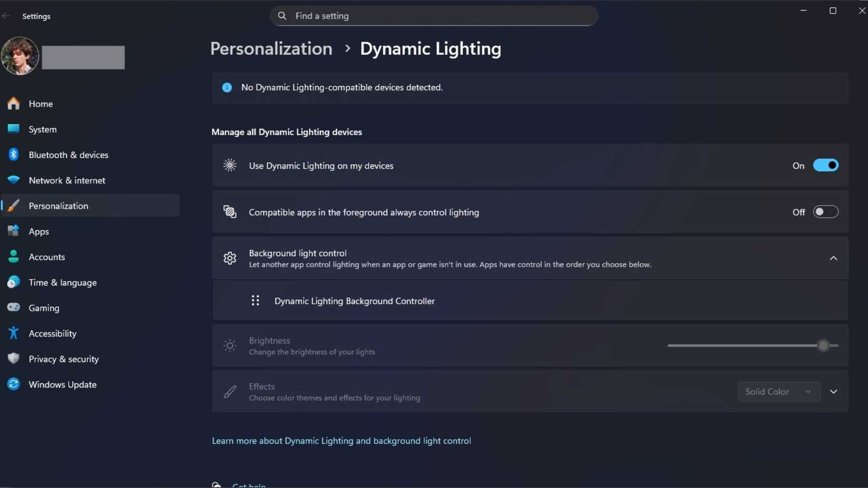Open Accessibility settings via its sidebar icon
Screen dimensions: 868x488
13,333
